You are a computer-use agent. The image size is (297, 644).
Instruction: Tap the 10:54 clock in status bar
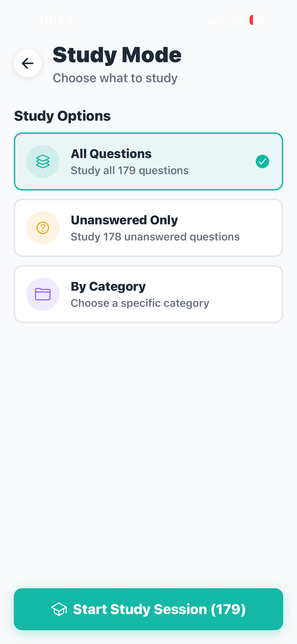tap(55, 20)
